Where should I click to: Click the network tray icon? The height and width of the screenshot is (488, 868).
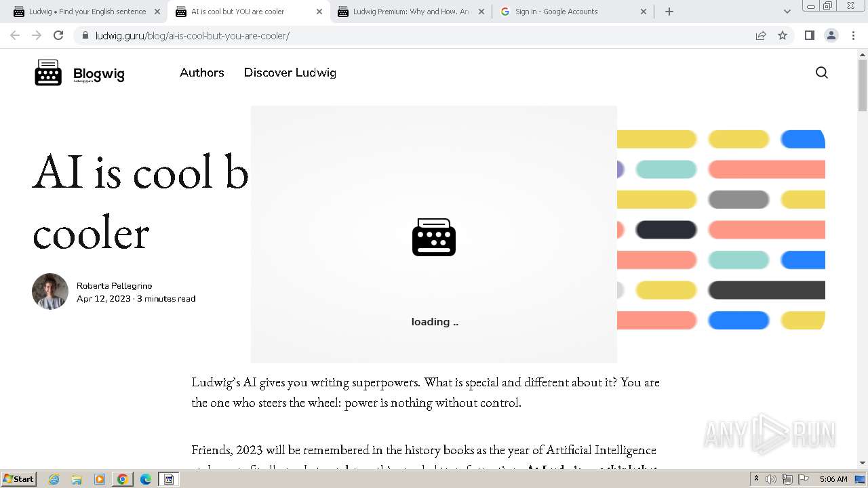(x=787, y=479)
